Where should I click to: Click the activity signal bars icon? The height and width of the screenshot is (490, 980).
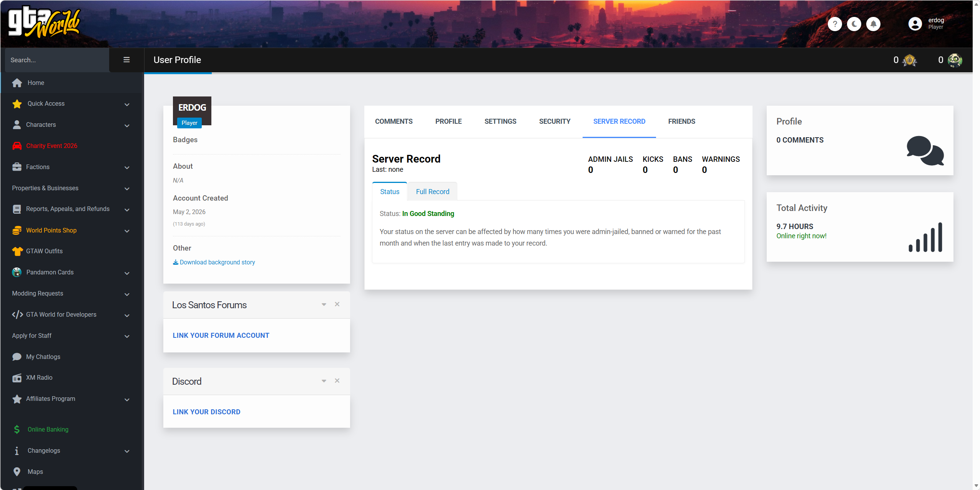925,237
